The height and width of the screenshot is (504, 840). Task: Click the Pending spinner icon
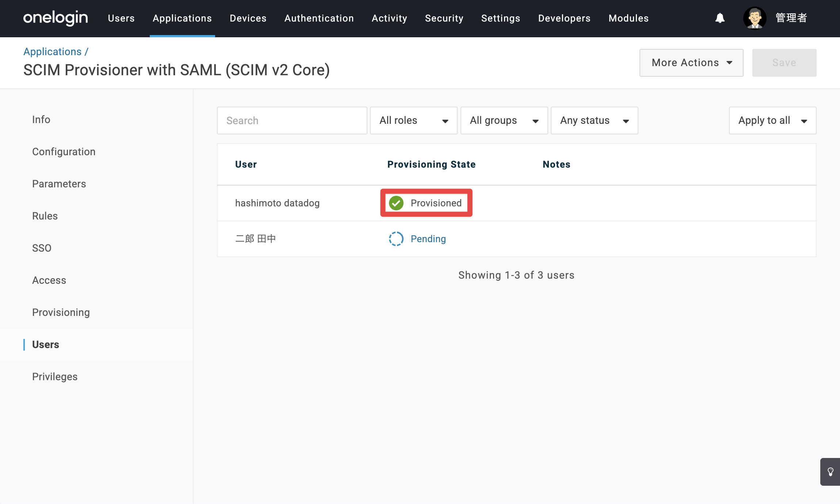(x=396, y=239)
